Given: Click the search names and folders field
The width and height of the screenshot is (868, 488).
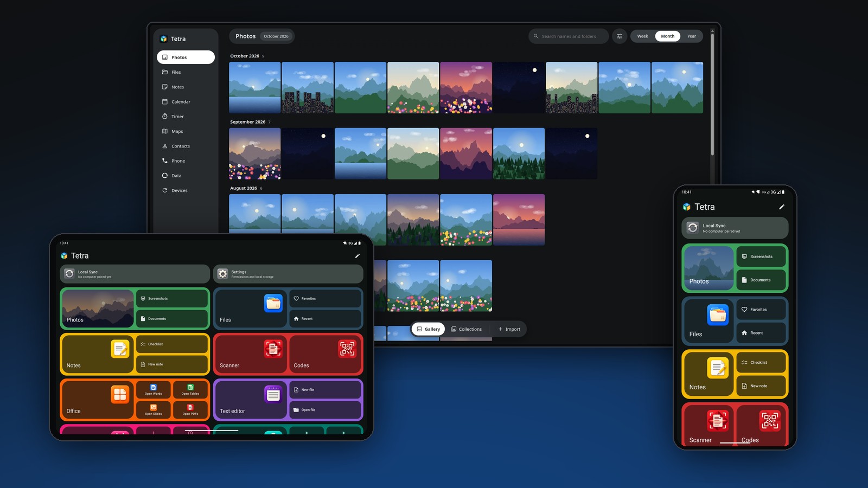Looking at the screenshot, I should click(x=569, y=36).
